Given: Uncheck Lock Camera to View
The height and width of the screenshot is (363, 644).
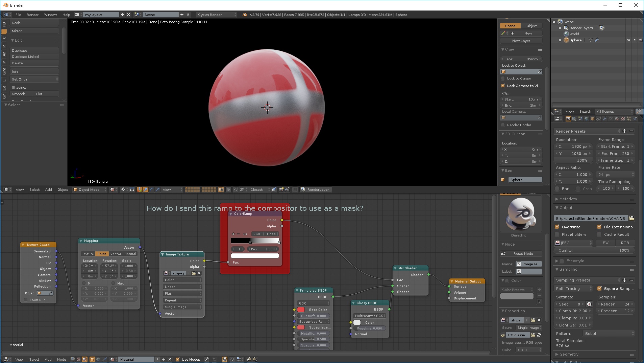Looking at the screenshot, I should 503,86.
